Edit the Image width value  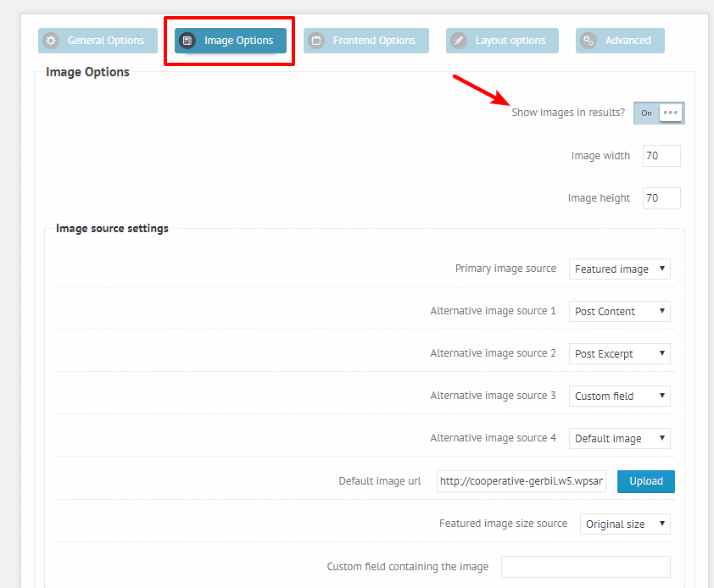661,155
